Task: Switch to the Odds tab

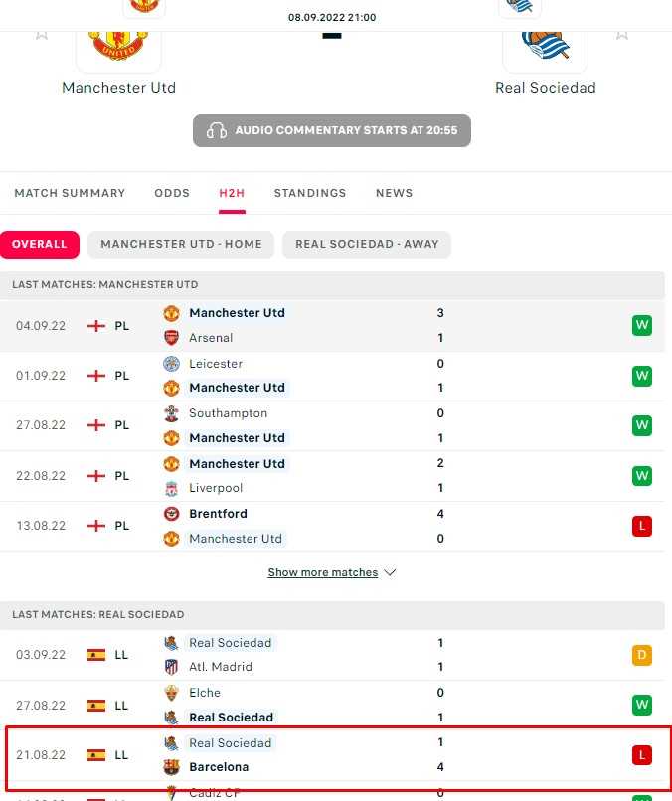Action: [172, 193]
